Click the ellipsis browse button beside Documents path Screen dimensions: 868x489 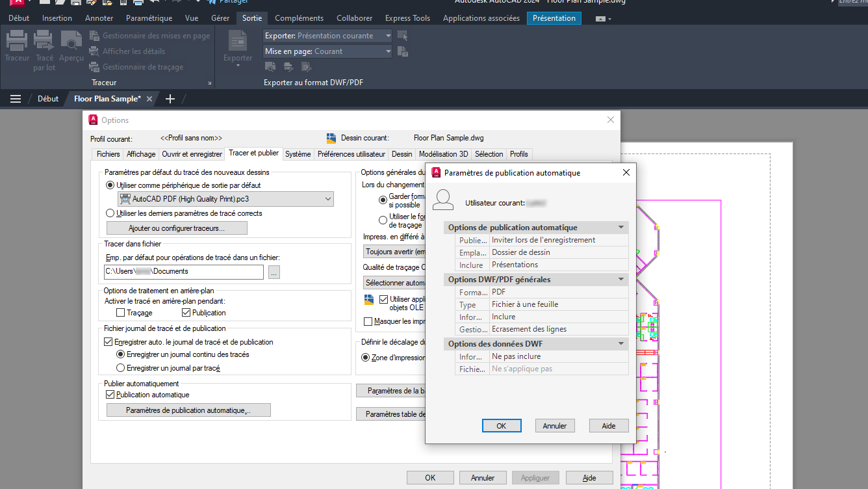coord(274,272)
